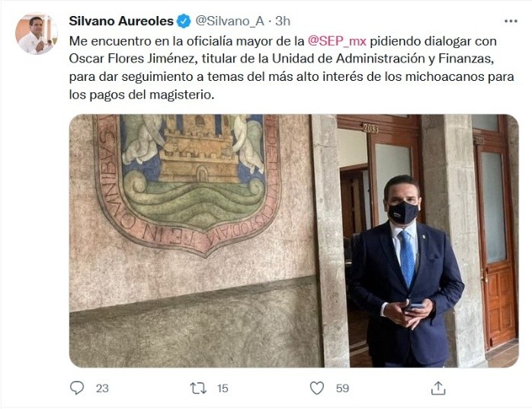The width and height of the screenshot is (532, 409).
Task: View the 59 likes count
Action: [342, 388]
